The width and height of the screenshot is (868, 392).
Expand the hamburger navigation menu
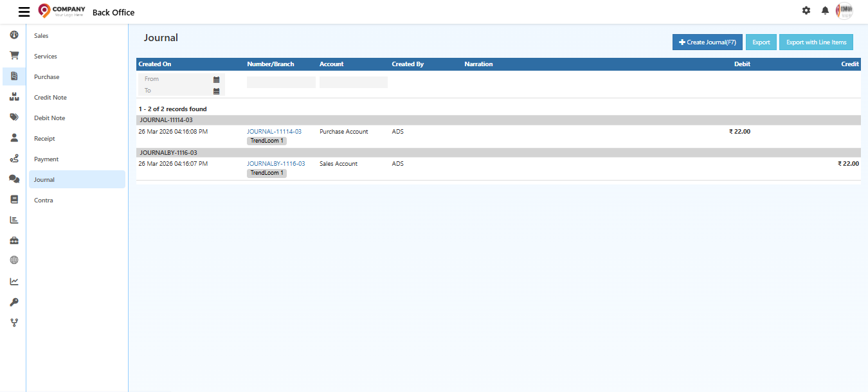[x=24, y=11]
